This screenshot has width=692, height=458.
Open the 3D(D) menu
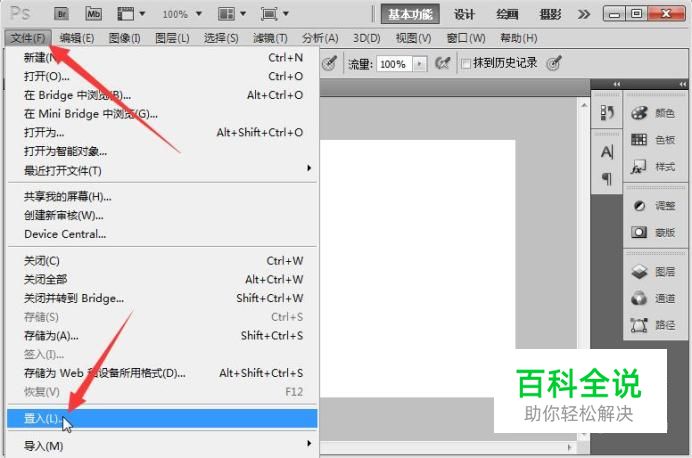(x=366, y=38)
